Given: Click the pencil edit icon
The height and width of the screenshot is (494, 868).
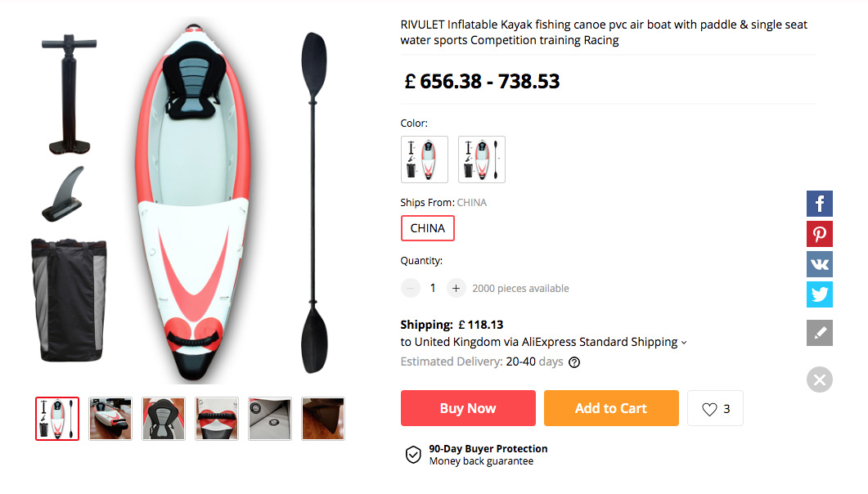Looking at the screenshot, I should click(x=819, y=333).
